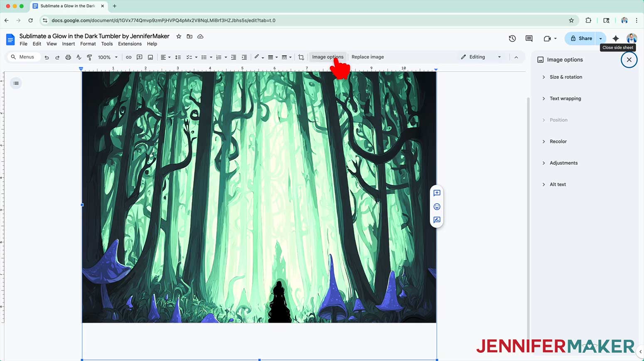Image resolution: width=644 pixels, height=361 pixels.
Task: Select the crop image tool
Action: [301, 57]
